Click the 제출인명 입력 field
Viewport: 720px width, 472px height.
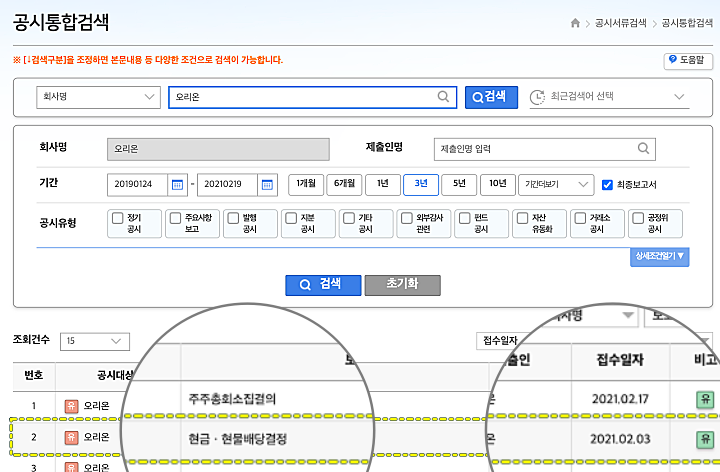click(x=545, y=149)
